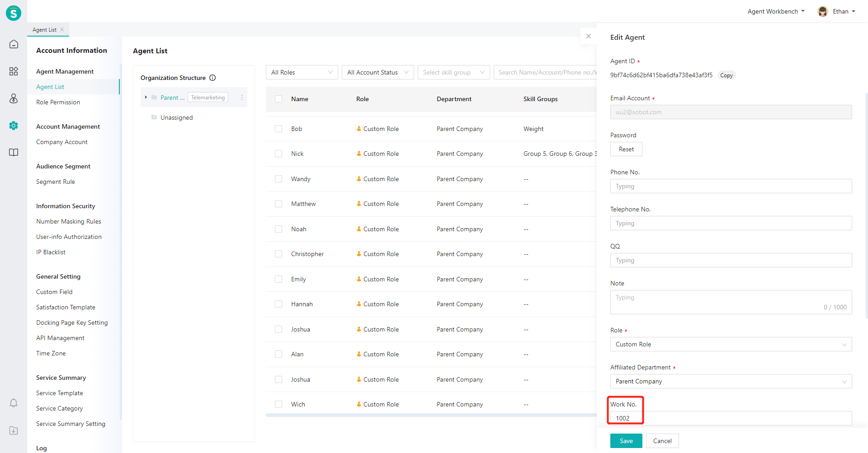Focus the Note text area
Image resolution: width=868 pixels, height=453 pixels.
point(731,302)
